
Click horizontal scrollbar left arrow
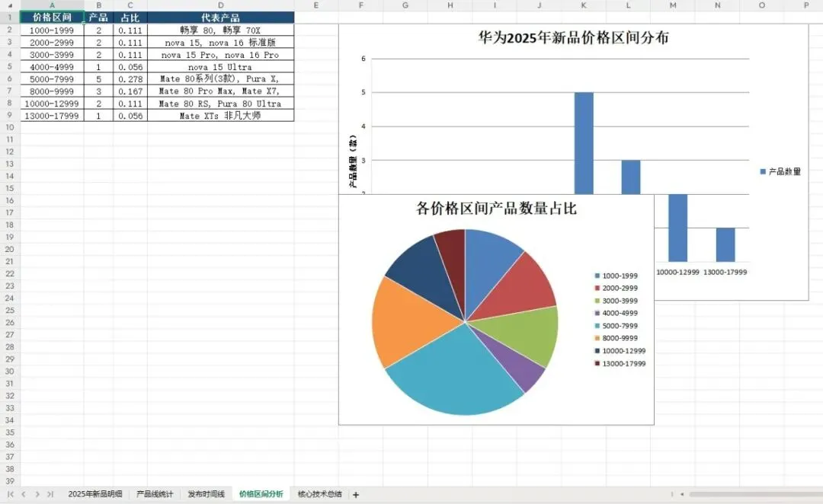point(682,494)
